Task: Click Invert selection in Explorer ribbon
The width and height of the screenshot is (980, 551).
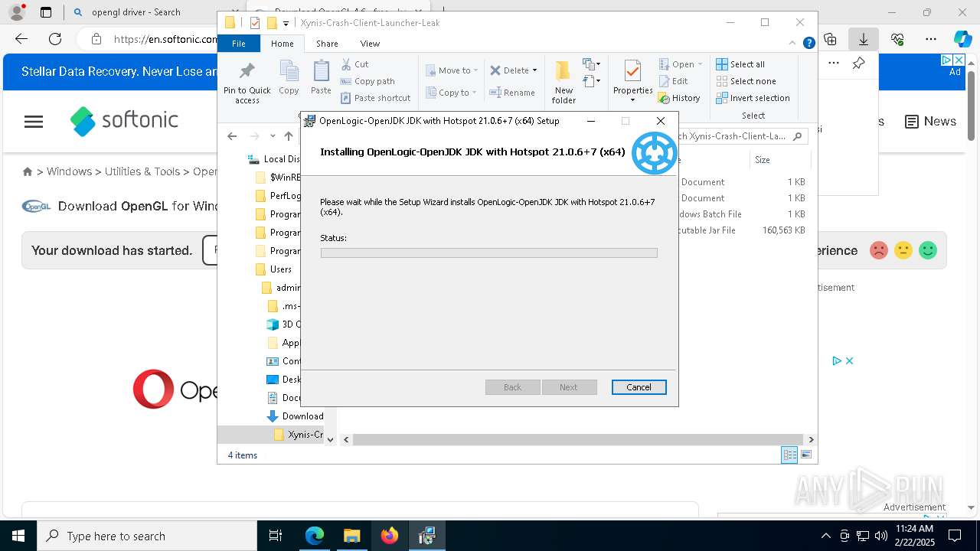Action: click(x=753, y=98)
